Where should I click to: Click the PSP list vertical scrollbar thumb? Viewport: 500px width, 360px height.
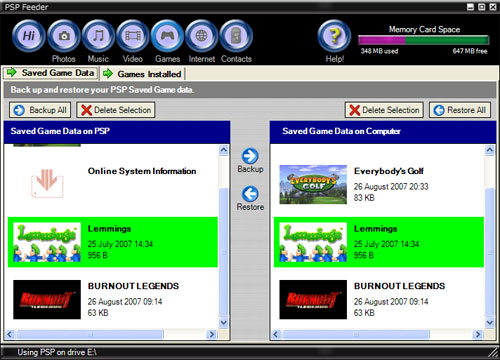click(224, 253)
